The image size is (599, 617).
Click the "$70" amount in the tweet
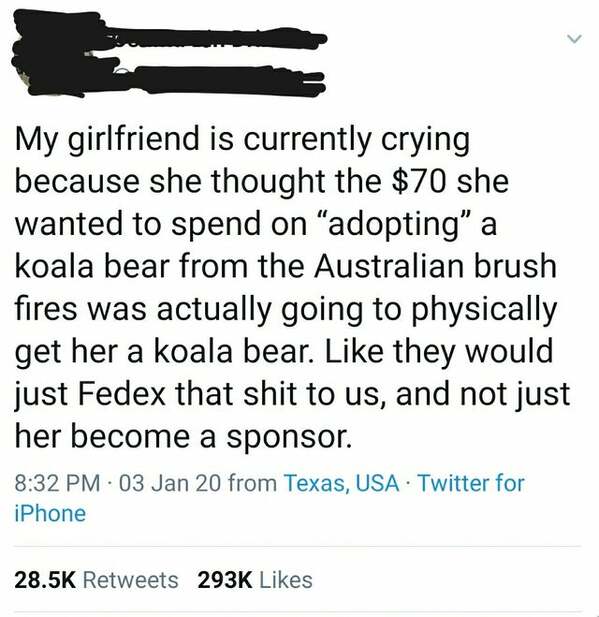pos(420,181)
